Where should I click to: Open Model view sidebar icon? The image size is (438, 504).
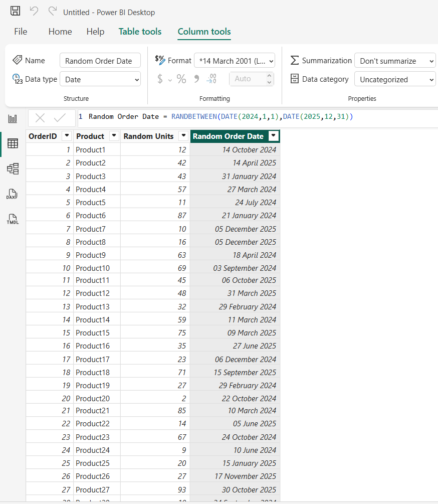13,169
